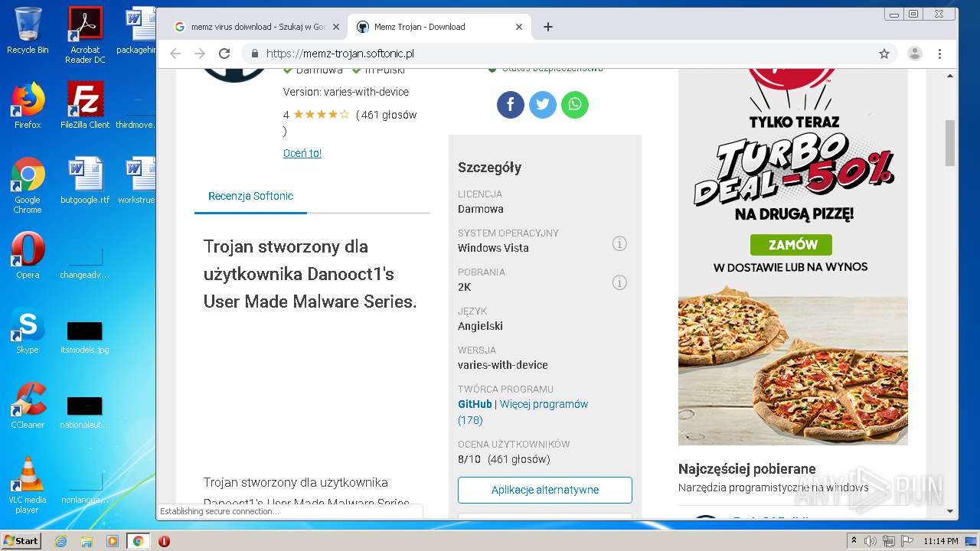Open Chrome three-dot menu
The height and width of the screenshot is (551, 980).
point(939,54)
